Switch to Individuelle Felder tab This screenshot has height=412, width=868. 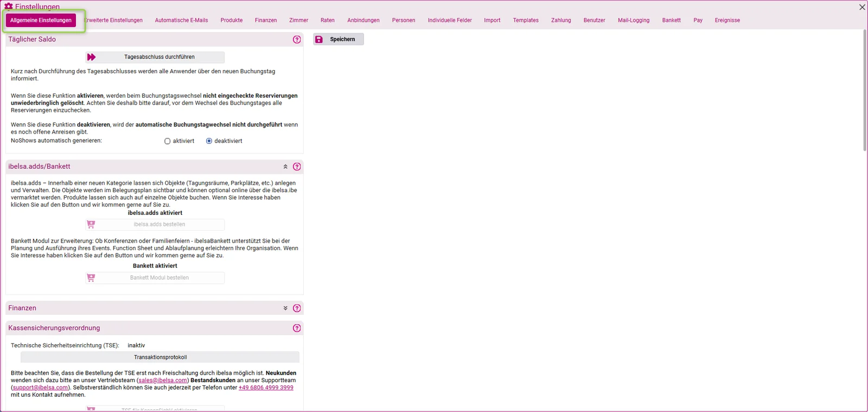click(x=450, y=21)
